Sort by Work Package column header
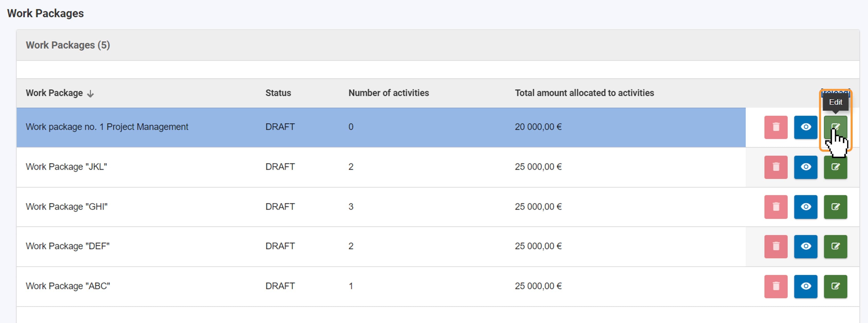 (x=60, y=93)
